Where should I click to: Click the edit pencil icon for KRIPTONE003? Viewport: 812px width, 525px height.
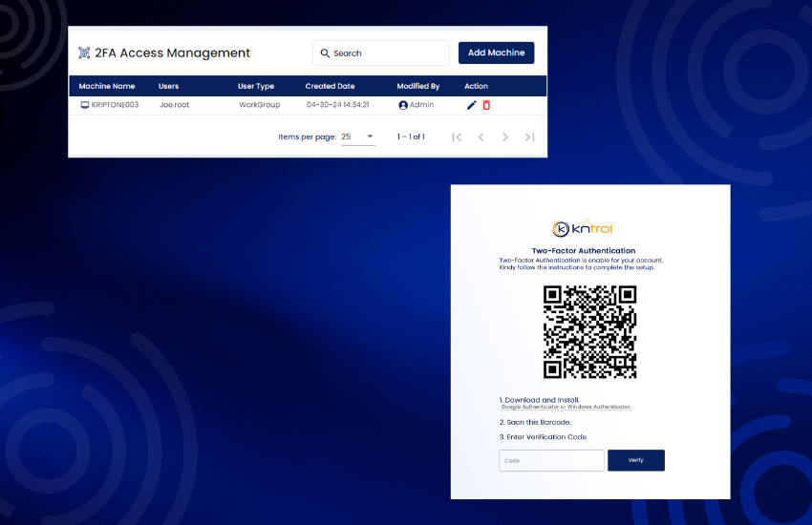tap(471, 105)
